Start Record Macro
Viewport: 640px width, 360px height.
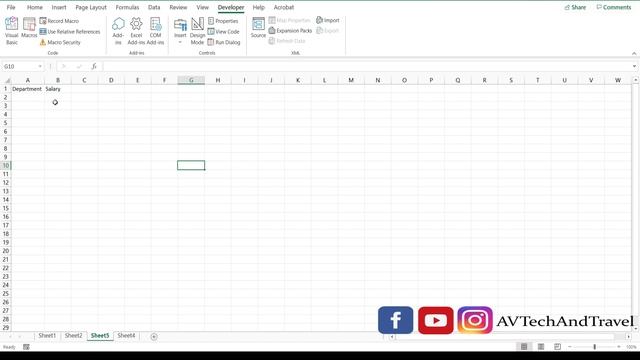59,21
